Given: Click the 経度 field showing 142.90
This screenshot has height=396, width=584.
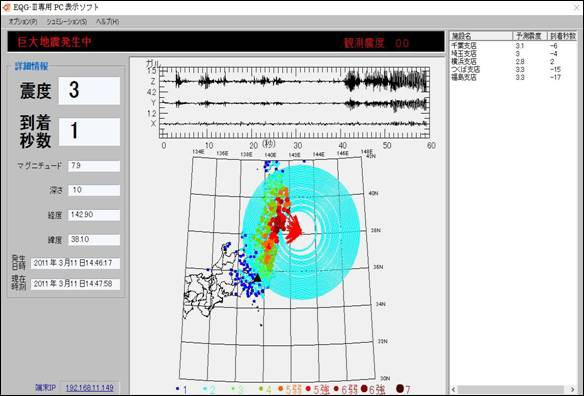Looking at the screenshot, I should (94, 215).
